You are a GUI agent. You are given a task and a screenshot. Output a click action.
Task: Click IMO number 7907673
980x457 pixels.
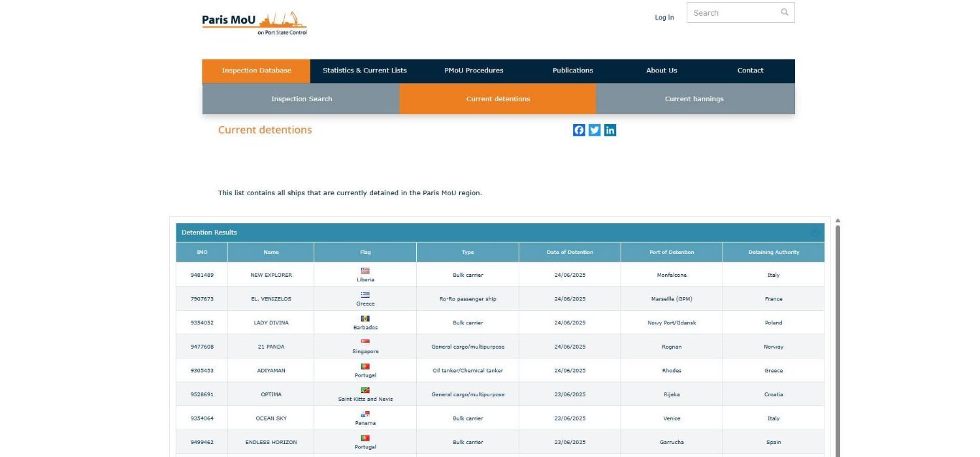point(202,299)
